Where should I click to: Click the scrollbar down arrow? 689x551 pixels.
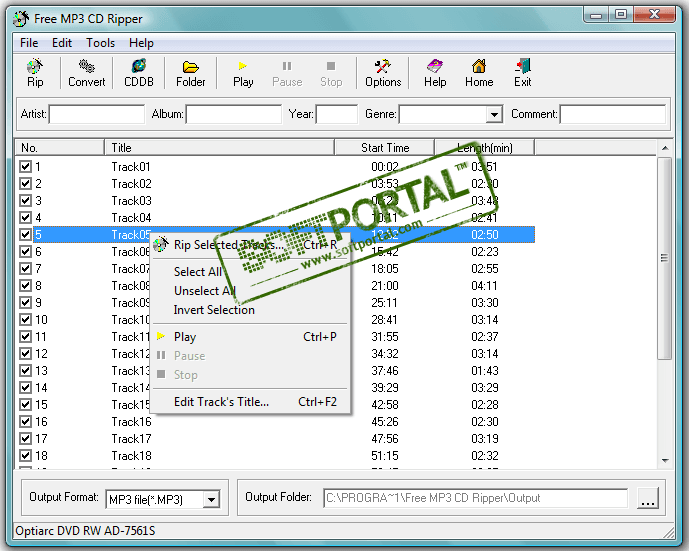[x=665, y=460]
